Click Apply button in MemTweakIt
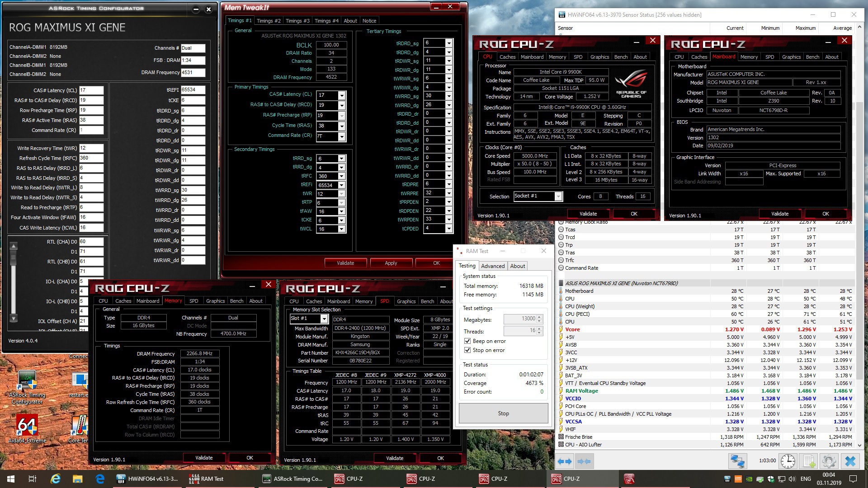Image resolution: width=868 pixels, height=488 pixels. coord(391,263)
